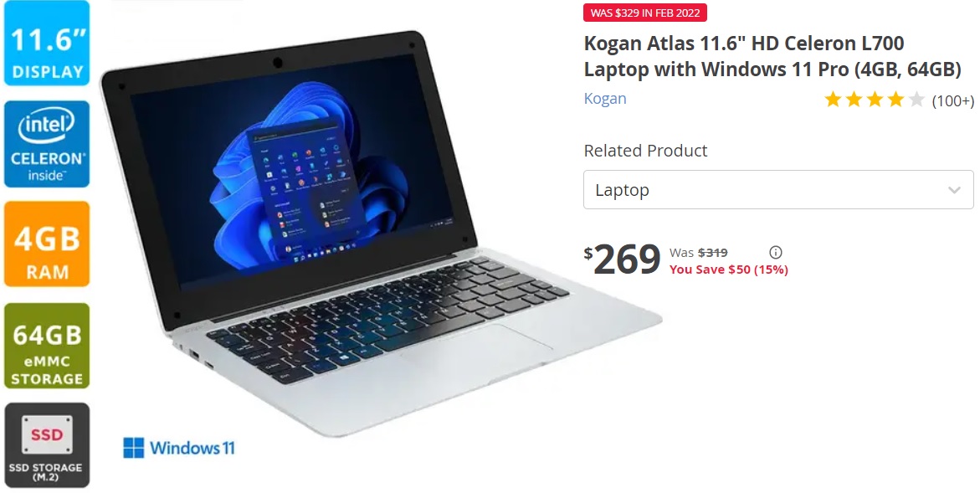The height and width of the screenshot is (493, 980).
Task: Click the Windows 11 logo
Action: click(x=179, y=448)
